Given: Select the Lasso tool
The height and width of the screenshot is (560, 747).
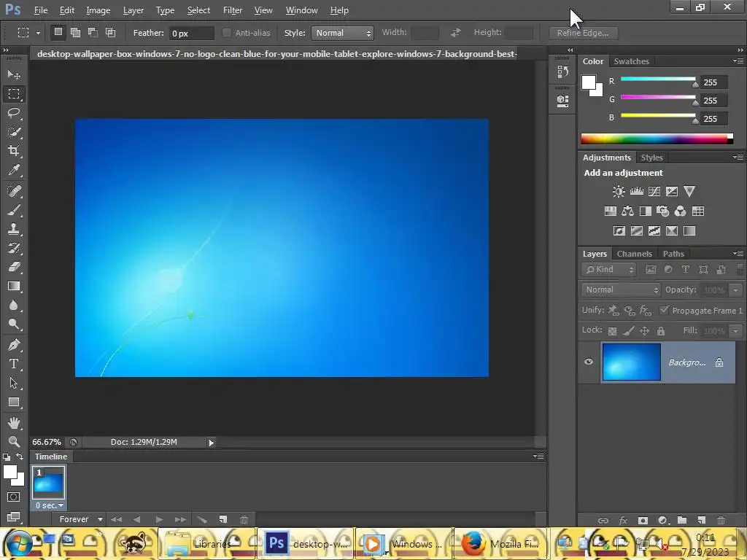Looking at the screenshot, I should click(14, 113).
